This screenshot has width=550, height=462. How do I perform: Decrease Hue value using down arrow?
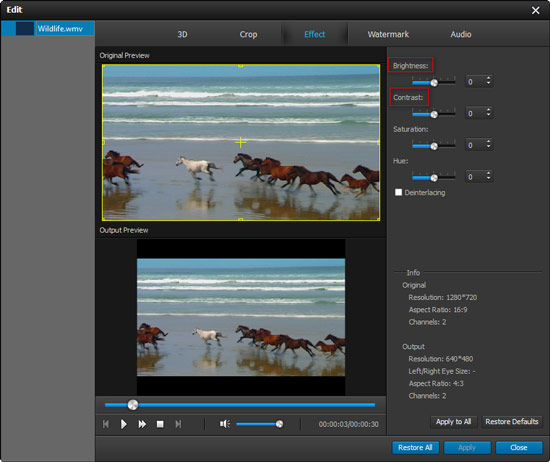tap(488, 179)
